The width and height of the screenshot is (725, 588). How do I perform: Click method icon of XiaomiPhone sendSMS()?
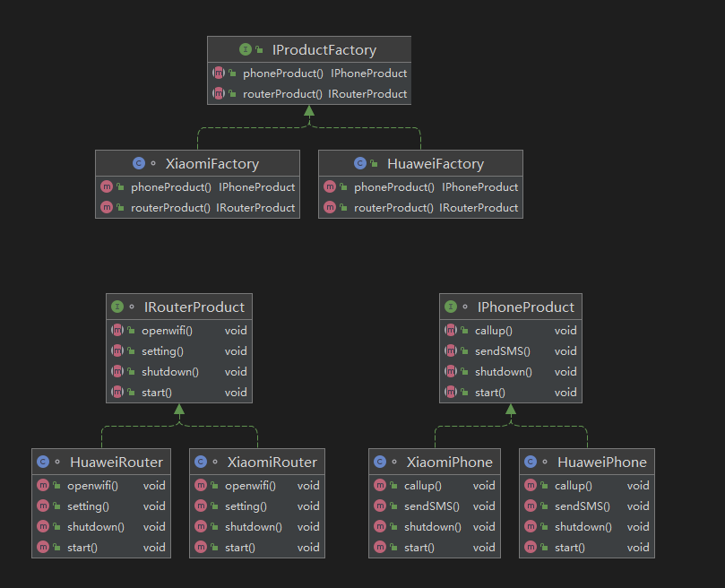pos(380,506)
